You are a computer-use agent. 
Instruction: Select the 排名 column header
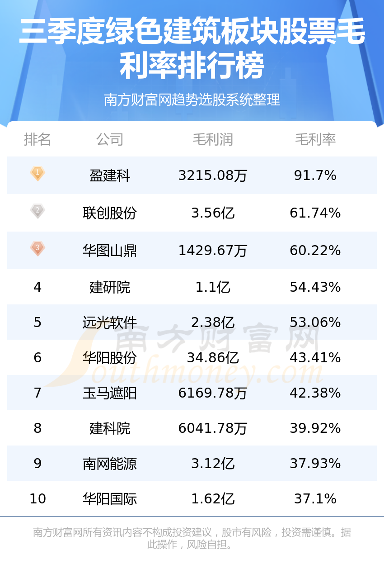point(37,139)
